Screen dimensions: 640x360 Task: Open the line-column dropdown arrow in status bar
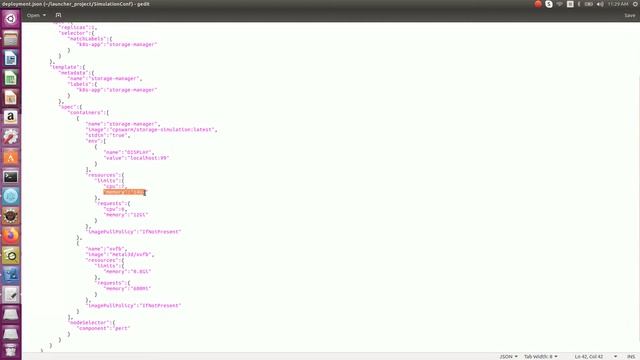point(616,356)
